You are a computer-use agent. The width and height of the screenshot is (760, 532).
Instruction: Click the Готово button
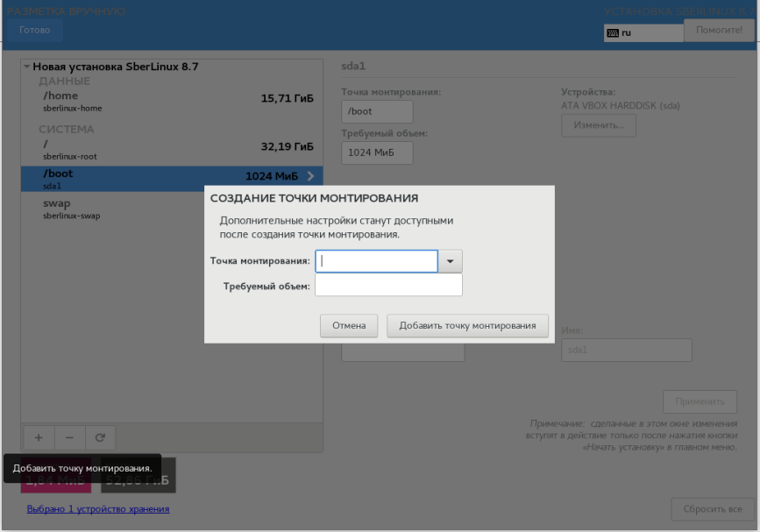click(34, 30)
